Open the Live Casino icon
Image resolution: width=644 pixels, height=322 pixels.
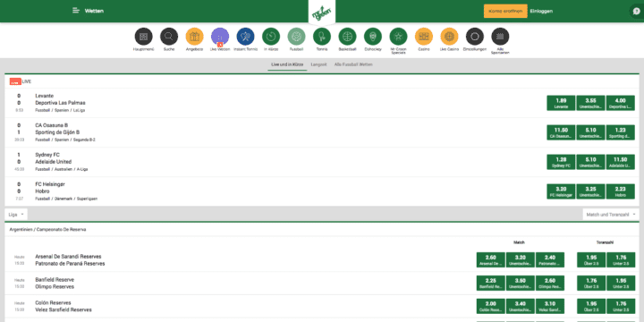click(x=449, y=37)
